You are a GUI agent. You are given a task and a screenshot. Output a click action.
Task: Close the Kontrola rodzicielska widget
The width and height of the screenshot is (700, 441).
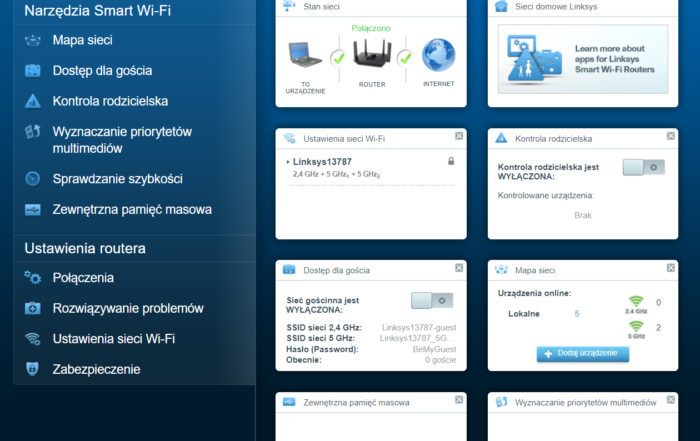[x=671, y=136]
